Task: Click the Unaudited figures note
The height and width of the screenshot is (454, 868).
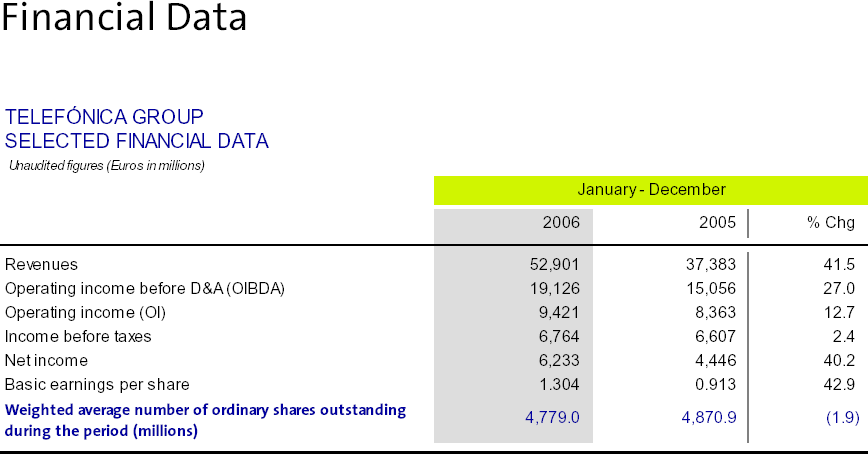Action: (x=107, y=165)
